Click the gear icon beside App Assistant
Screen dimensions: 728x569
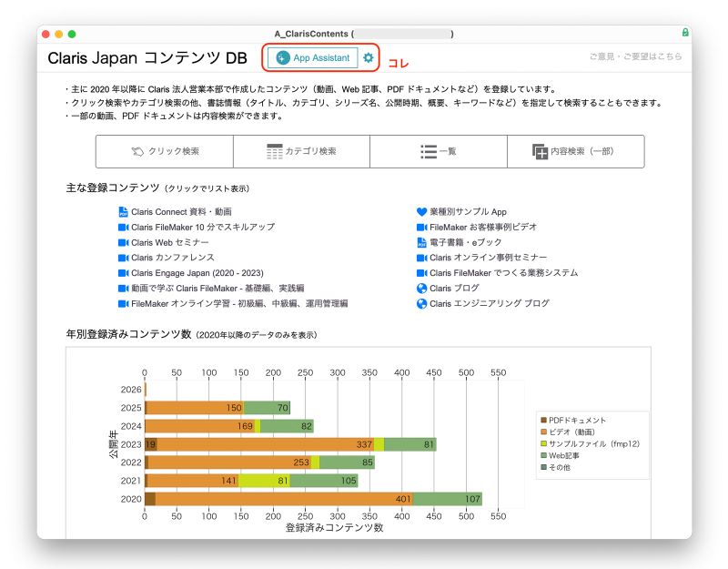click(x=369, y=58)
